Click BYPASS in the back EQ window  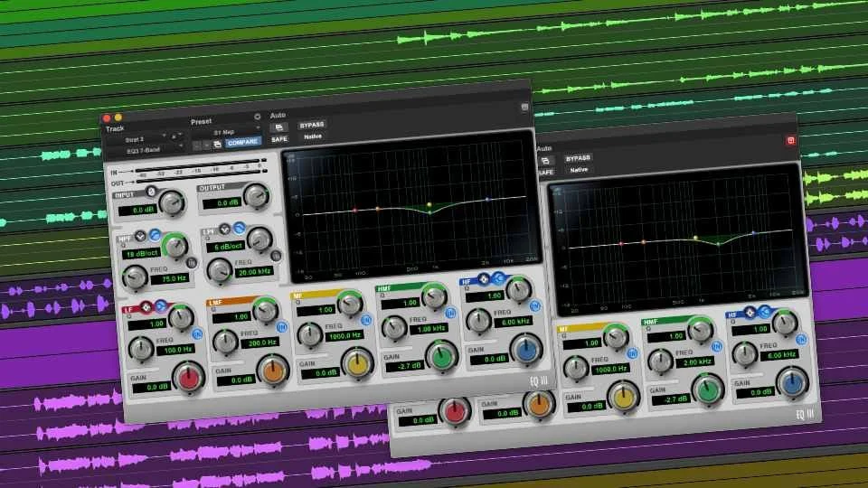[578, 158]
